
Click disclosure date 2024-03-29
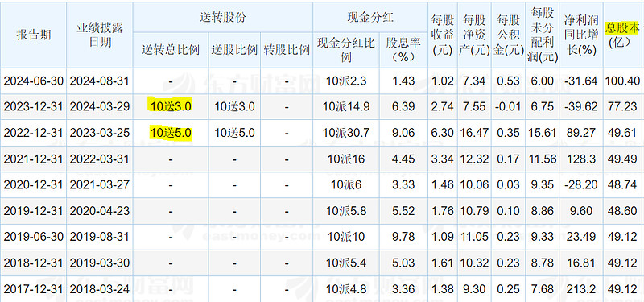[100, 107]
